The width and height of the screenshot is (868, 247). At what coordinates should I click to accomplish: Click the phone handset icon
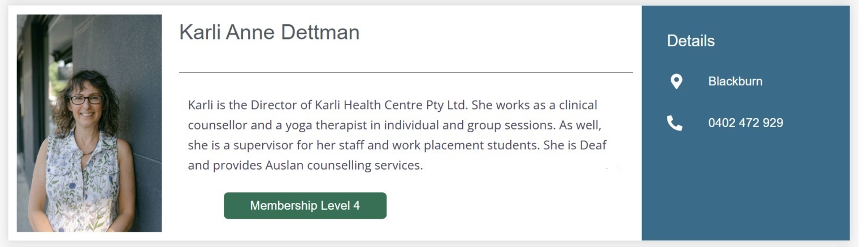[x=675, y=123]
